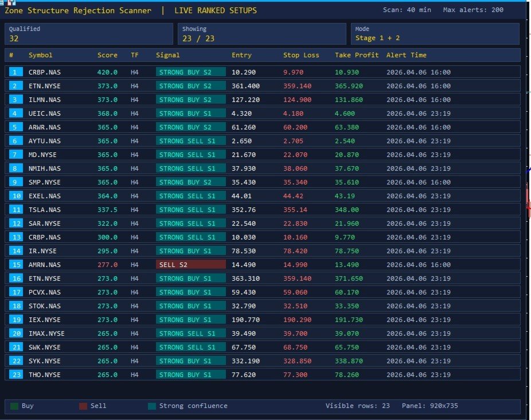This screenshot has height=420, width=531.
Task: Click the 420.0 score value
Action: pos(107,72)
